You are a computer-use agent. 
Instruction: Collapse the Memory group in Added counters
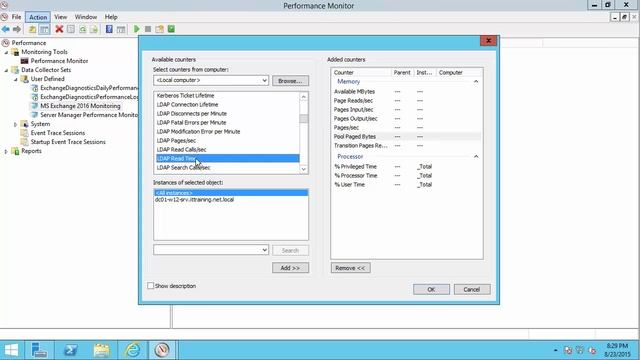(x=476, y=82)
